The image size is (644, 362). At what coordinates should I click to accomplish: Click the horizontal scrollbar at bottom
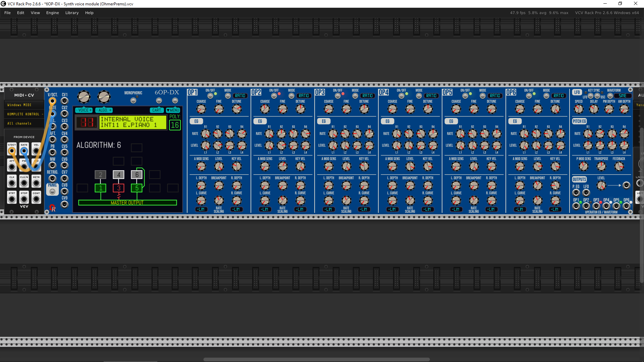[316, 359]
